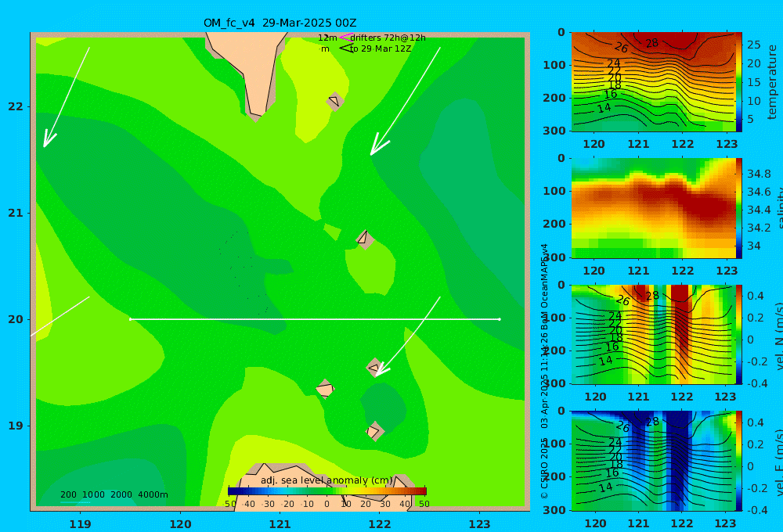Click the vel. E colorbar
Screen dimensions: 783x532
[x=739, y=461]
